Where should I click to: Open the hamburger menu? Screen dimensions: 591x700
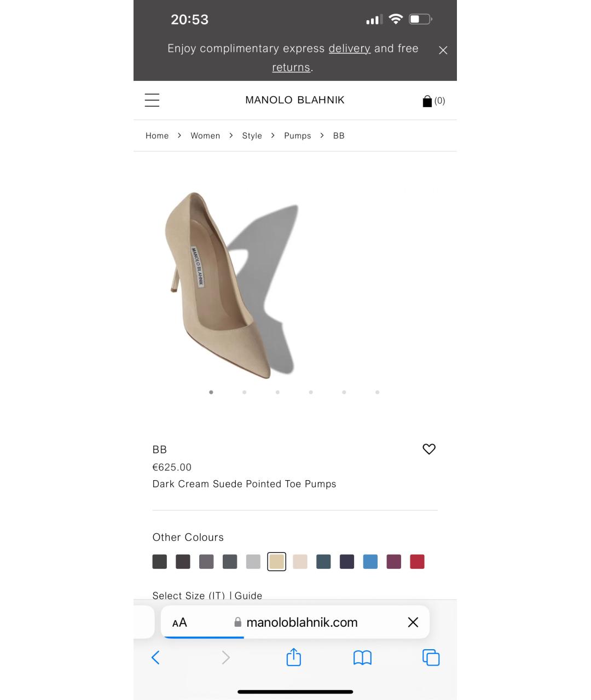click(152, 100)
